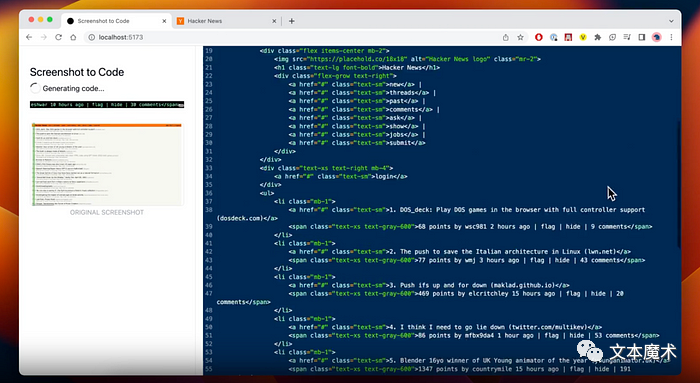Click the 'I think I need to go lie down' line
The height and width of the screenshot is (383, 700).
tap(445, 327)
